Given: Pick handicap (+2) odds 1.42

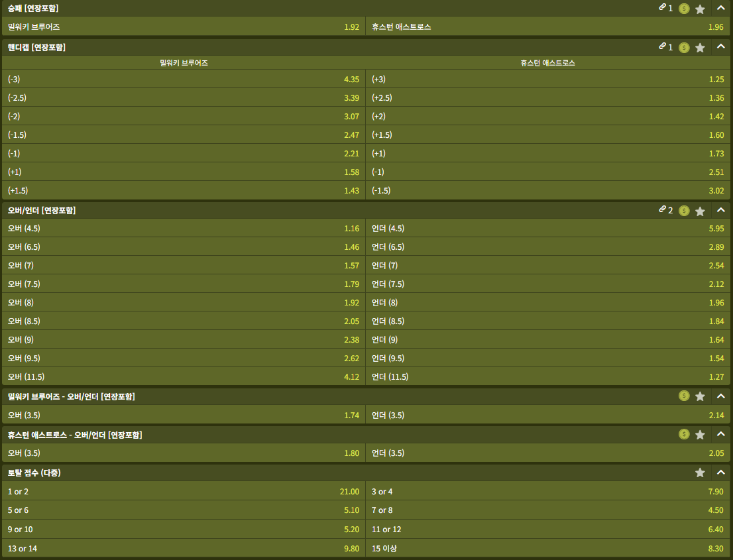Looking at the screenshot, I should pos(548,116).
